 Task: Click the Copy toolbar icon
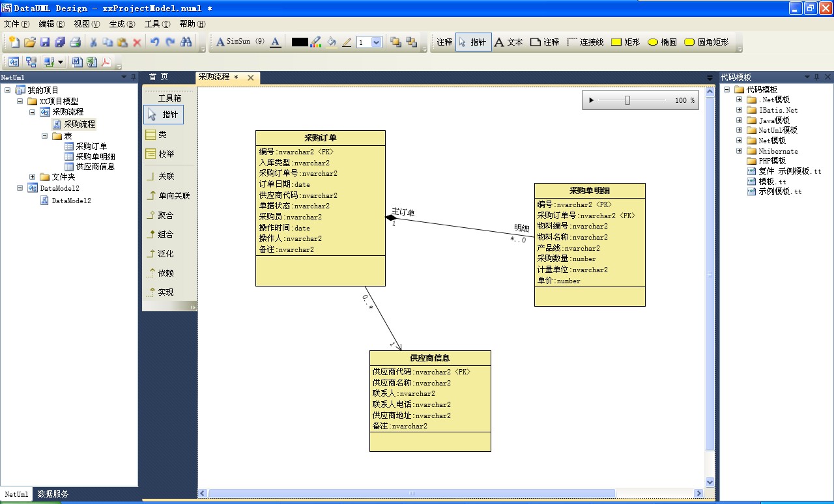(x=108, y=42)
